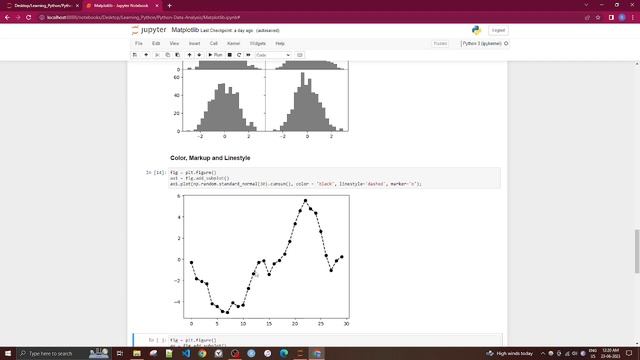Image resolution: width=640 pixels, height=360 pixels.
Task: Open the browser three-dot menu
Action: click(x=633, y=18)
